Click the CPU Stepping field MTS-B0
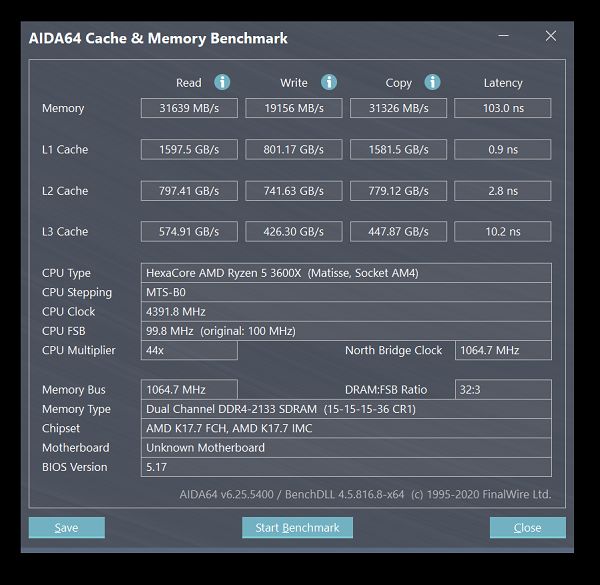Screen dimensions: 600x585 tap(346, 292)
